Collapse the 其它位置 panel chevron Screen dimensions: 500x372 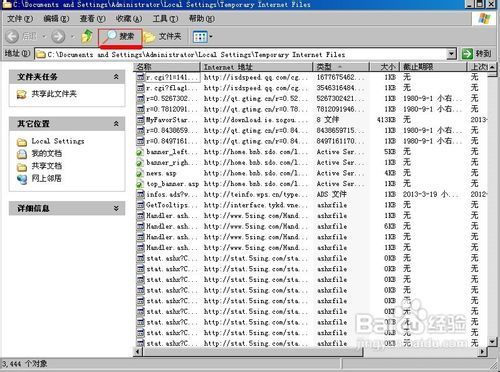116,124
